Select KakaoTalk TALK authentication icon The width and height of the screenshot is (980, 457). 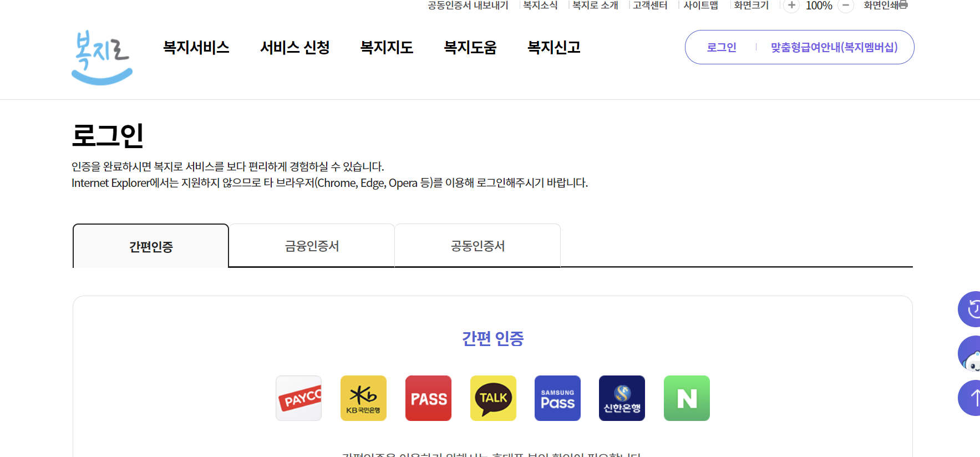click(x=493, y=398)
